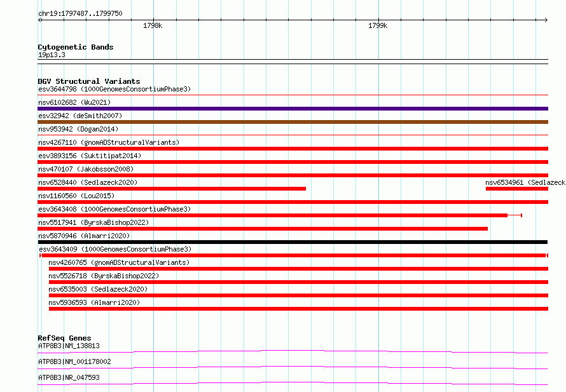Open the nsv1160560 (Lou2015) label
The height and width of the screenshot is (392, 566).
click(76, 196)
